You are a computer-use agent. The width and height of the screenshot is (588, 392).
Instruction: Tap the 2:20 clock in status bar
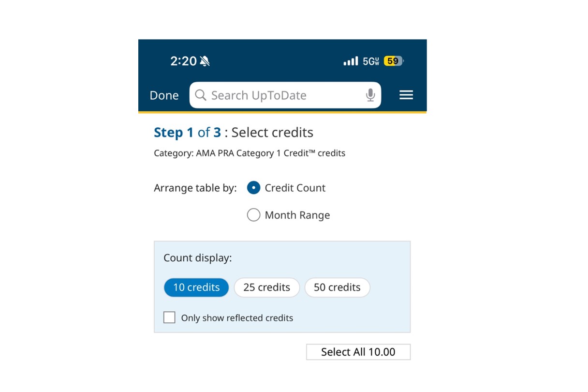point(183,61)
